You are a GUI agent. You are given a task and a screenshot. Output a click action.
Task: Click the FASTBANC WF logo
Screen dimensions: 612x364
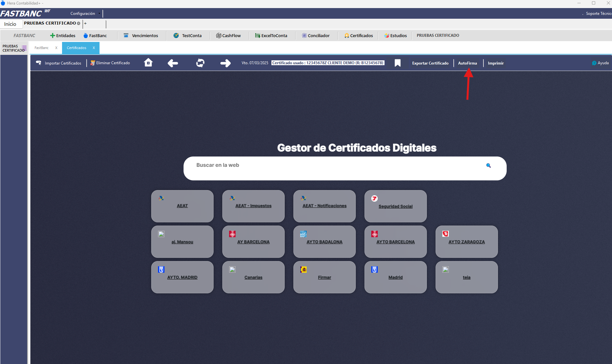25,13
